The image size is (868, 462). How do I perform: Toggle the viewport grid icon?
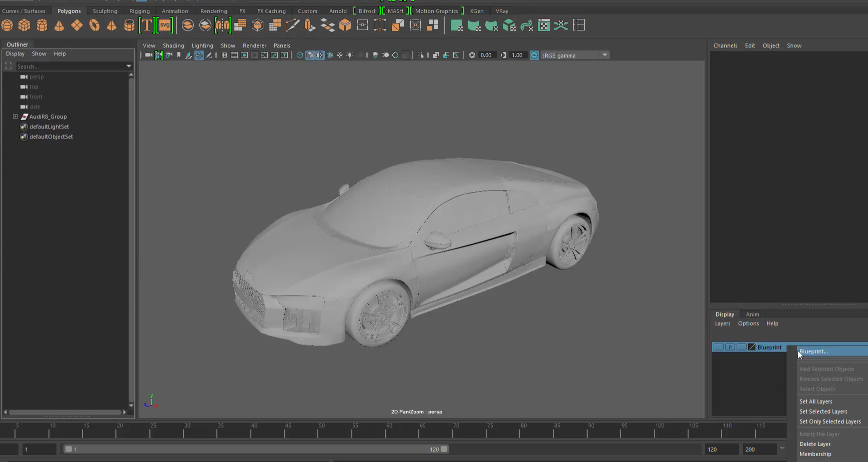[224, 55]
